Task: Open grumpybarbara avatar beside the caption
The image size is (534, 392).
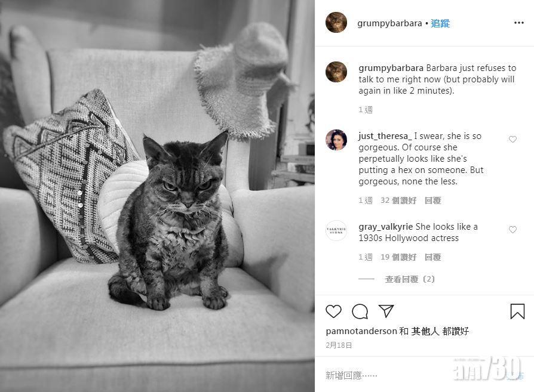Action: click(336, 72)
